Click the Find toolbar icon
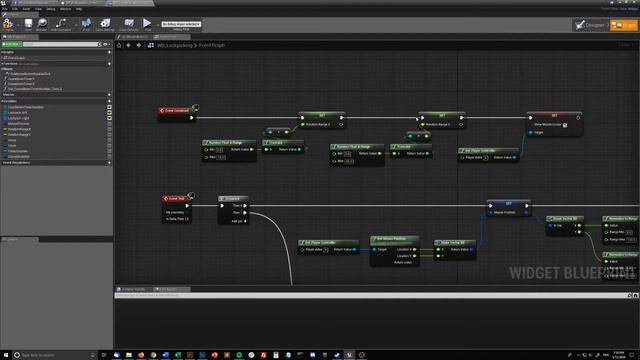 [86, 24]
